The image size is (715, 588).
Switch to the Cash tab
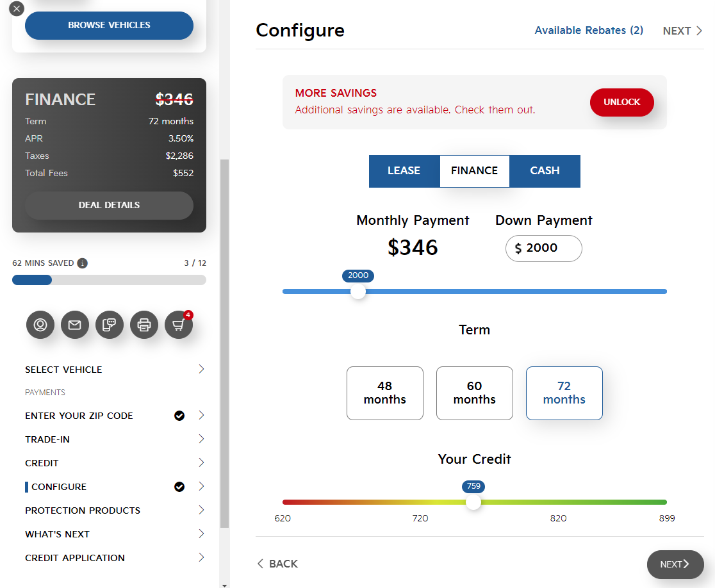[x=545, y=171]
